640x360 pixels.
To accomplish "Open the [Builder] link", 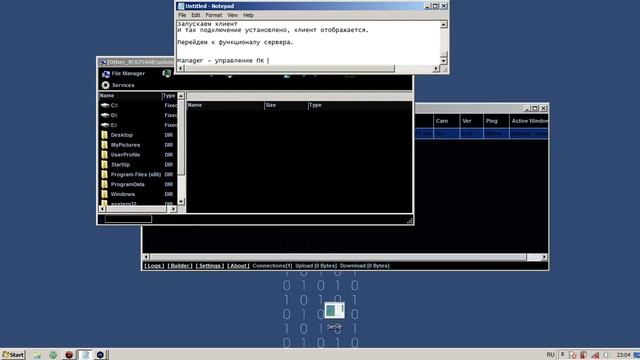I will click(180, 266).
